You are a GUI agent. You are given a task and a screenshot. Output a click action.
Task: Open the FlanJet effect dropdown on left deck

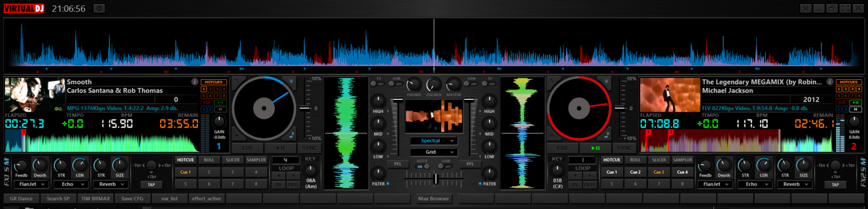(x=31, y=185)
